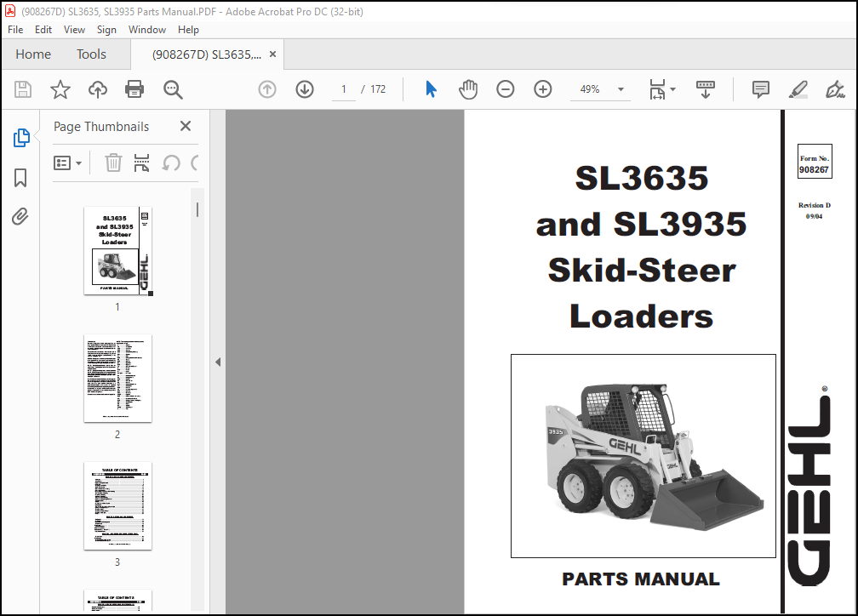858x616 pixels.
Task: Open the File menu
Action: (15, 30)
